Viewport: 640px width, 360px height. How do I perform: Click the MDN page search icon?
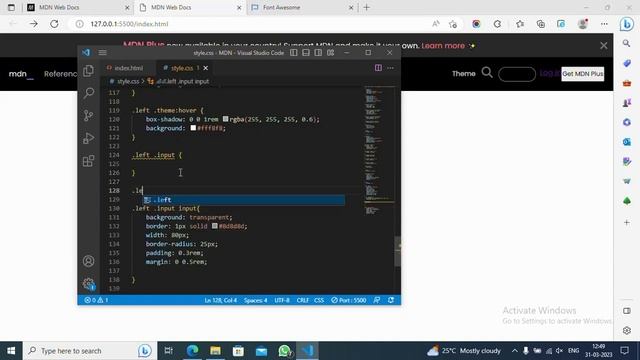487,73
